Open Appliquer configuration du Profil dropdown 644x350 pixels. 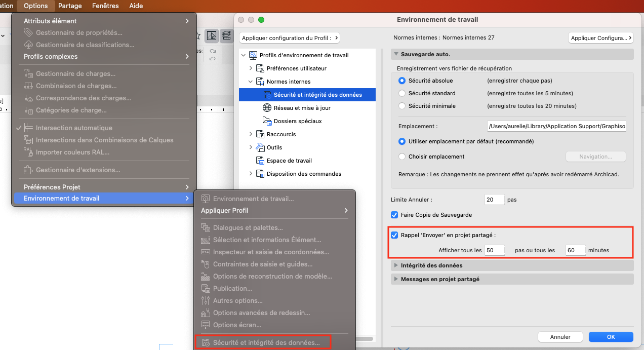[x=290, y=38]
